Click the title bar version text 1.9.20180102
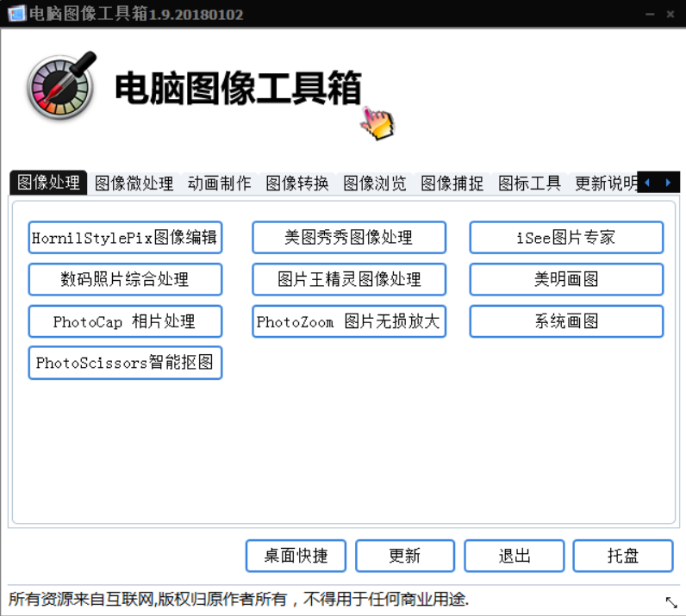Viewport: 686px width, 616px height. [196, 15]
